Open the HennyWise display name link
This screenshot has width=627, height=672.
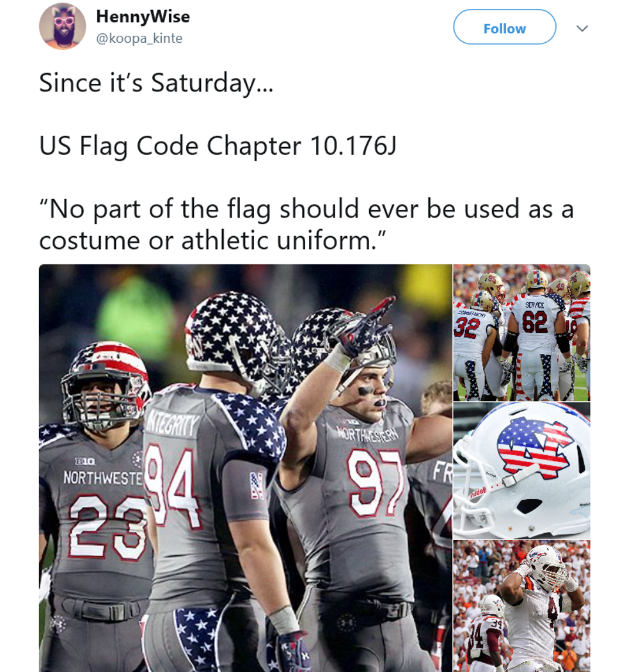pos(143,16)
